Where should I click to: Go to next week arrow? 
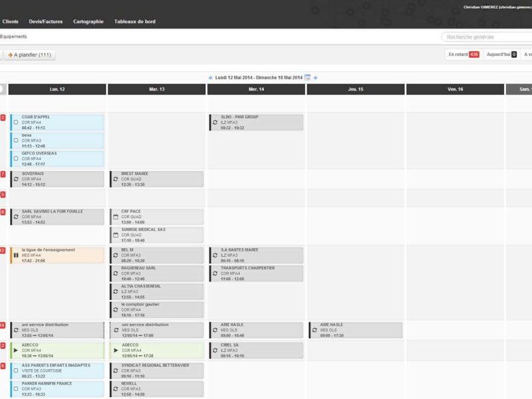click(315, 78)
